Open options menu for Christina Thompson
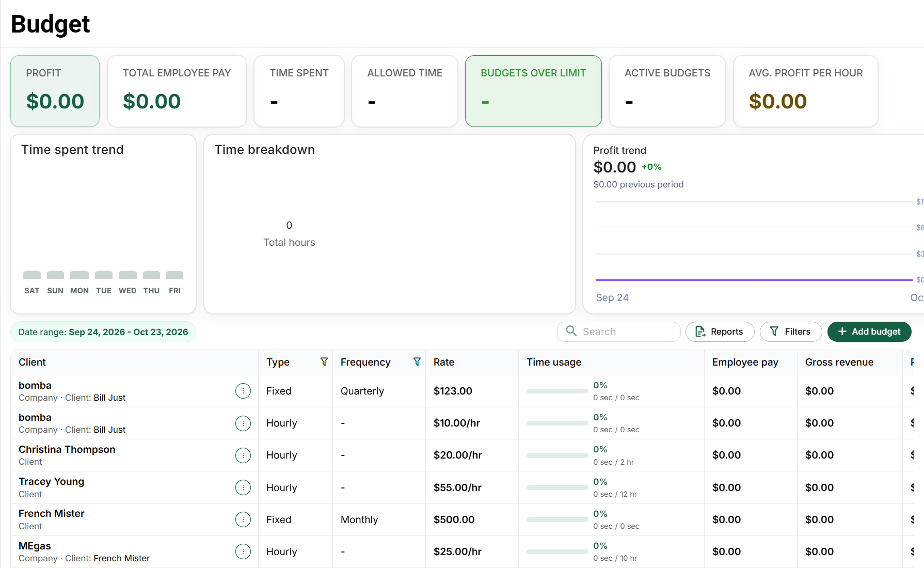924x568 pixels. coord(243,455)
